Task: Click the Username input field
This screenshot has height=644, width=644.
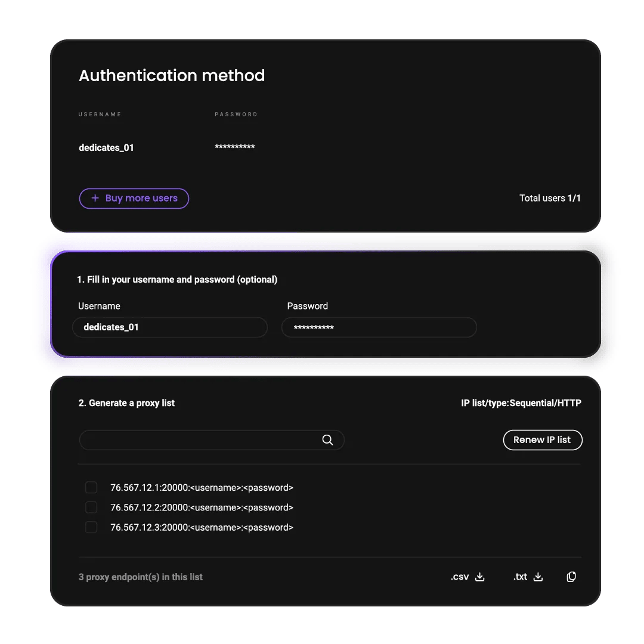Action: point(170,327)
